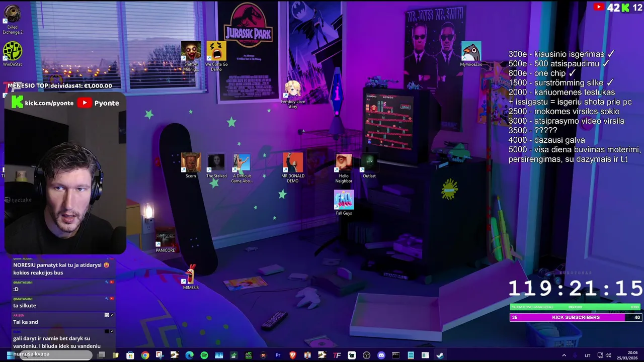Image resolution: width=644 pixels, height=362 pixels.
Task: Click the Kick Subscribers progress bar
Action: click(x=576, y=317)
